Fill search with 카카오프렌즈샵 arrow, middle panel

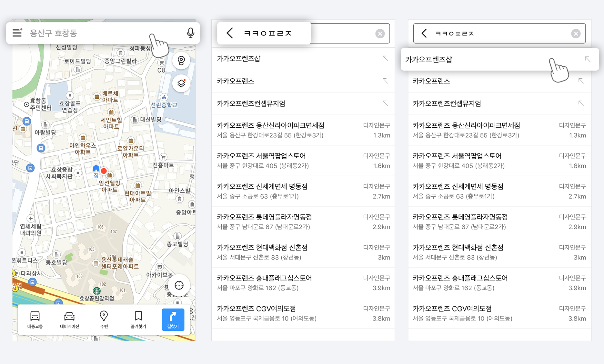tap(385, 58)
